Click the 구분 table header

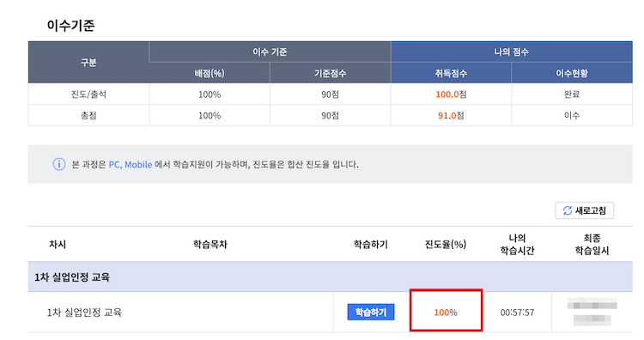tap(88, 63)
